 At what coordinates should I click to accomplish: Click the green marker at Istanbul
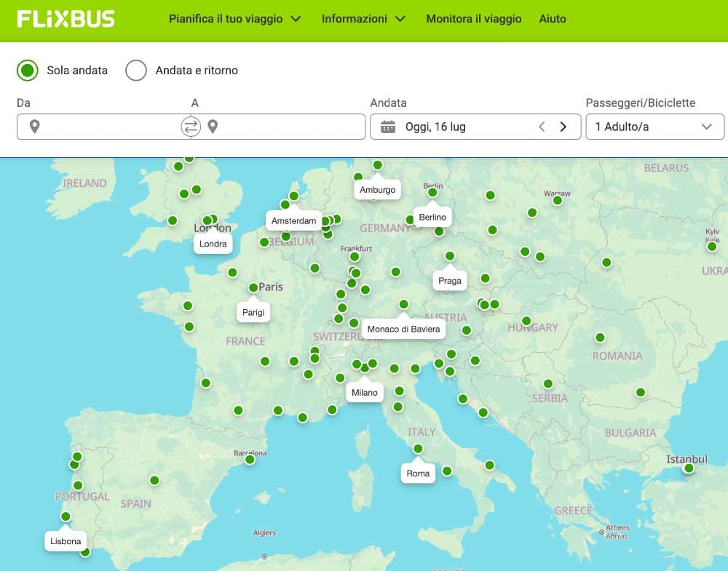pyautogui.click(x=689, y=468)
